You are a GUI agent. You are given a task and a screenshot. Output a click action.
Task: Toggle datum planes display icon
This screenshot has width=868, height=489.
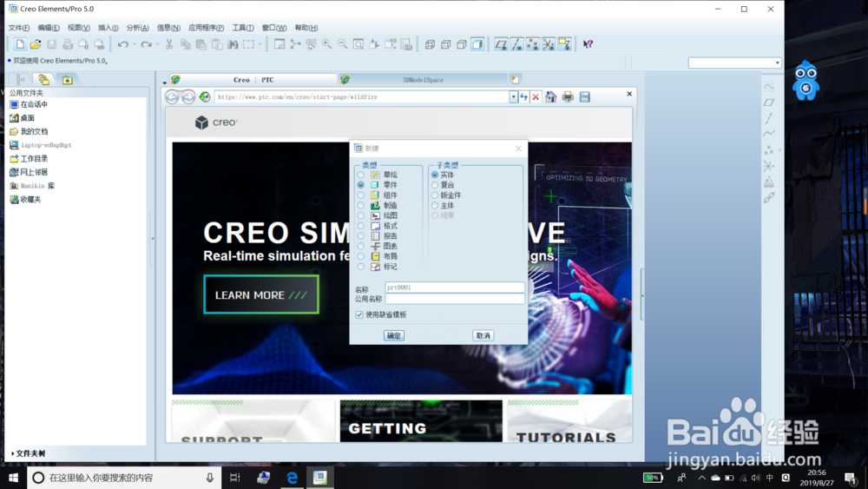pyautogui.click(x=501, y=44)
